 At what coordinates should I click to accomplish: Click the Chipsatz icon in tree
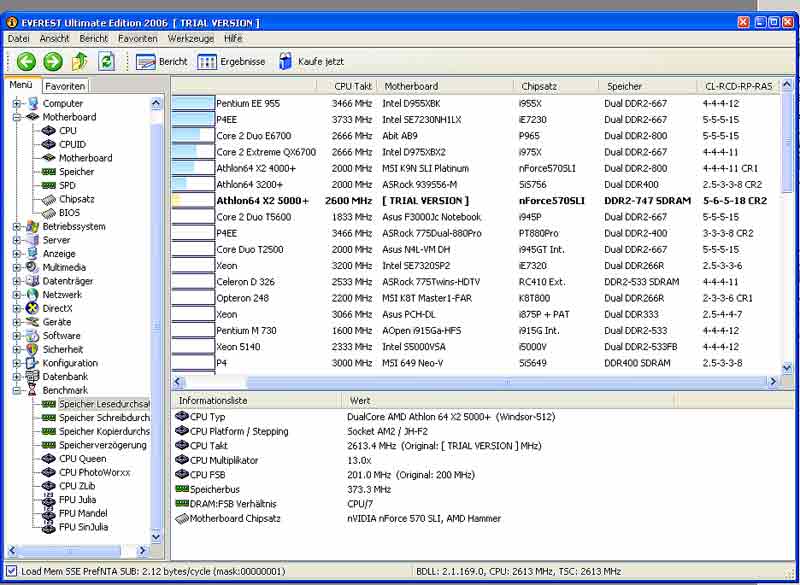(x=48, y=199)
